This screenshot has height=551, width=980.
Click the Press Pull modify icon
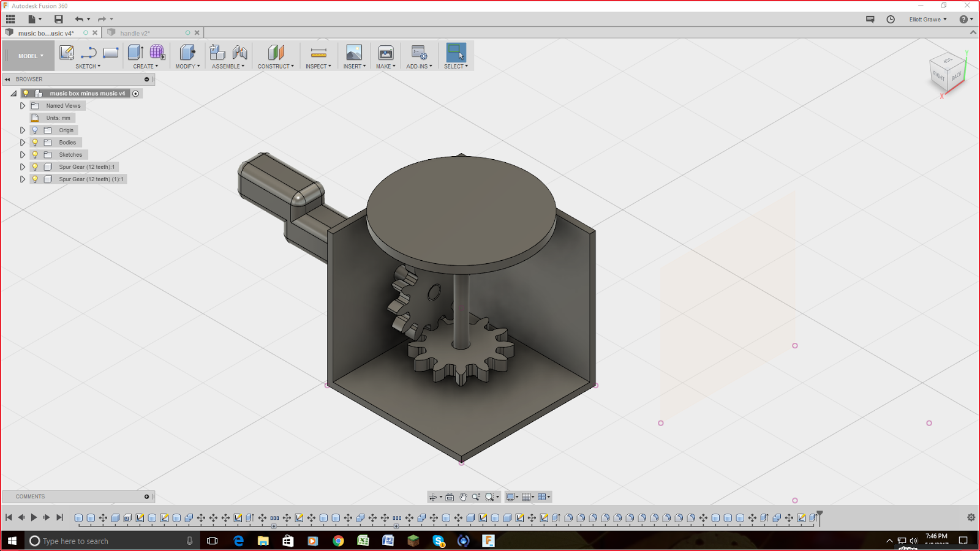pyautogui.click(x=187, y=53)
